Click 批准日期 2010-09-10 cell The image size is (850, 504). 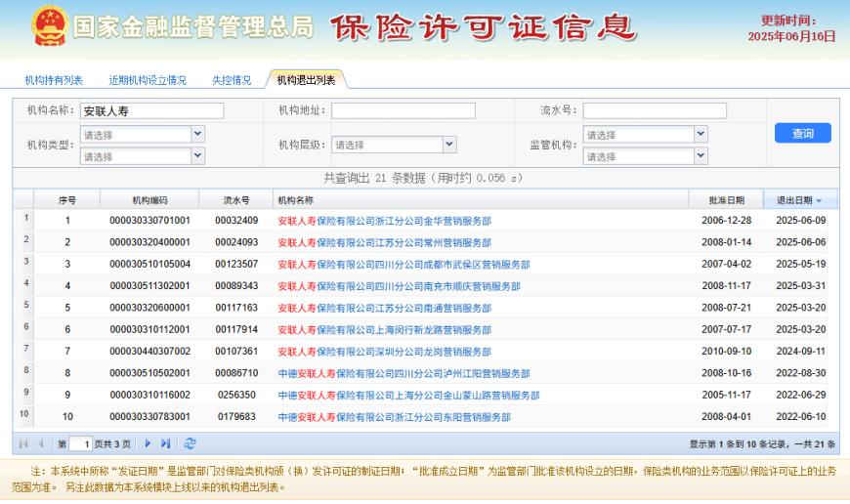tap(726, 352)
